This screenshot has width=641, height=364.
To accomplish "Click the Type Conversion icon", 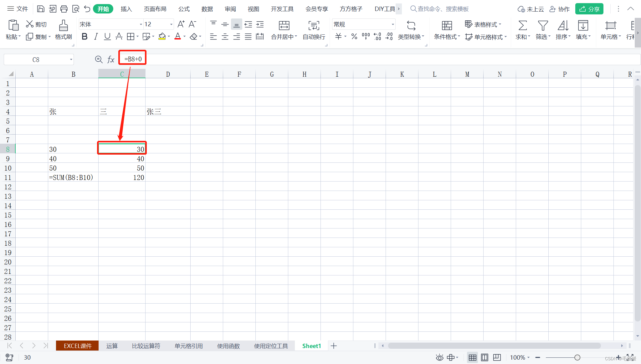I will 411,25.
